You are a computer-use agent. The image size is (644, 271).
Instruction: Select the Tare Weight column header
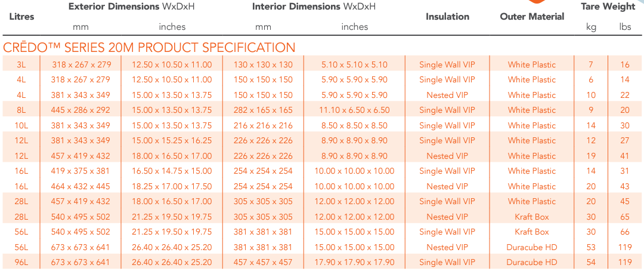pos(608,7)
